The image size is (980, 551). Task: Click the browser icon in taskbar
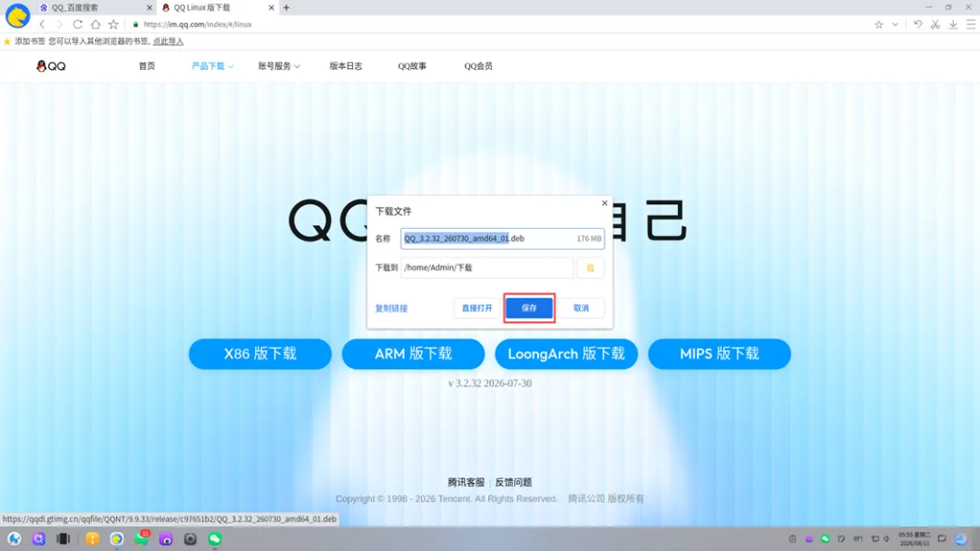click(116, 538)
